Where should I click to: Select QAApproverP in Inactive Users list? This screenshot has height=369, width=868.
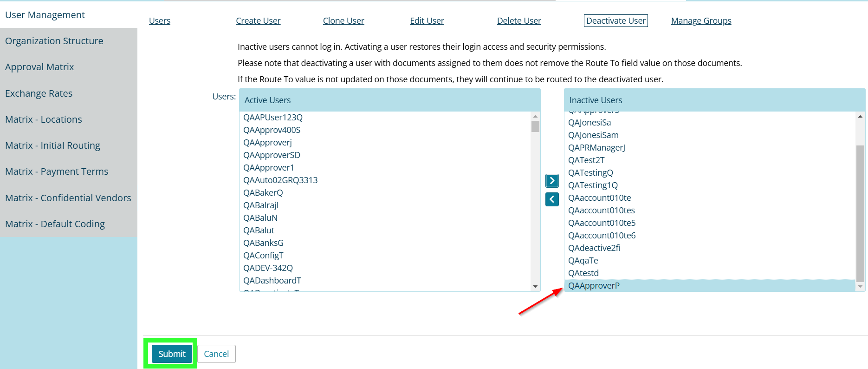pyautogui.click(x=594, y=286)
